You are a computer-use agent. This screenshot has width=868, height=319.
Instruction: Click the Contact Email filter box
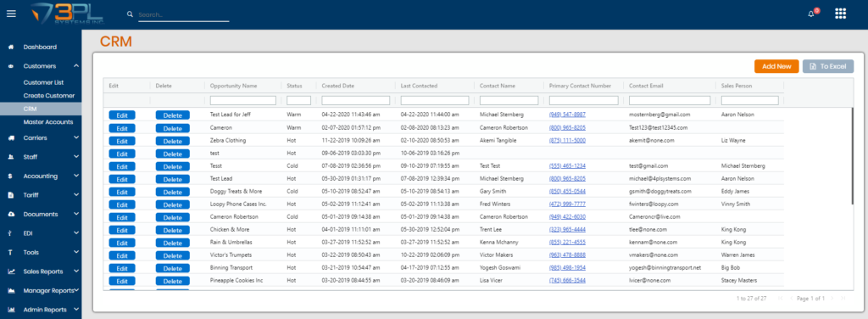[670, 100]
